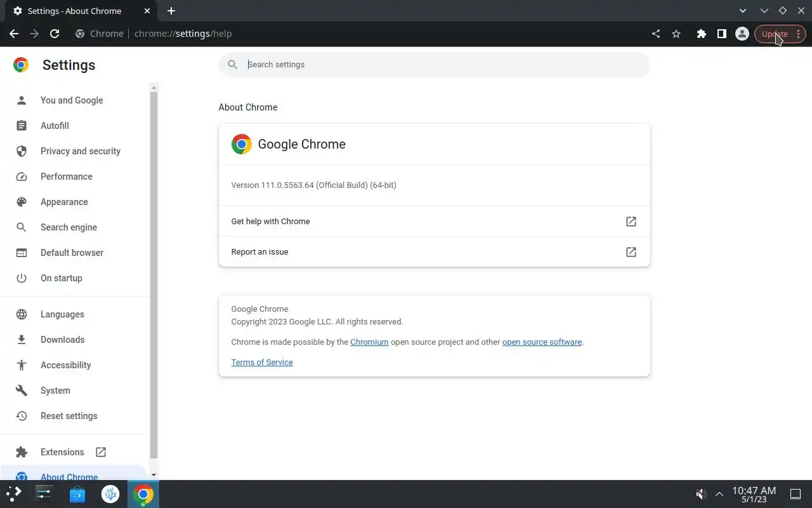
Task: Click the magnifier icon in Search settings
Action: pyautogui.click(x=232, y=64)
